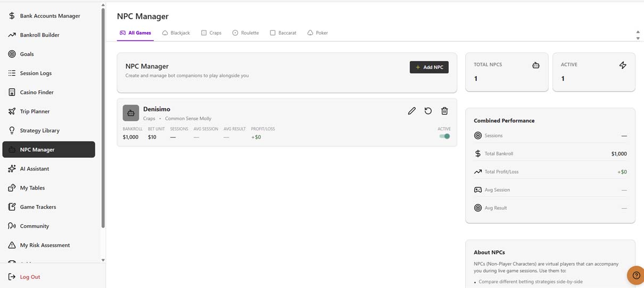Go to Strategy Library

coord(39,130)
